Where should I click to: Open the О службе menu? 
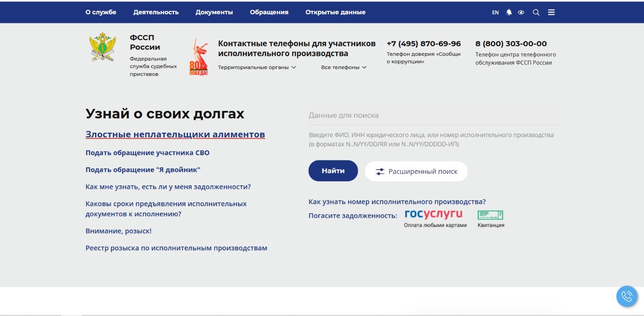pyautogui.click(x=101, y=12)
